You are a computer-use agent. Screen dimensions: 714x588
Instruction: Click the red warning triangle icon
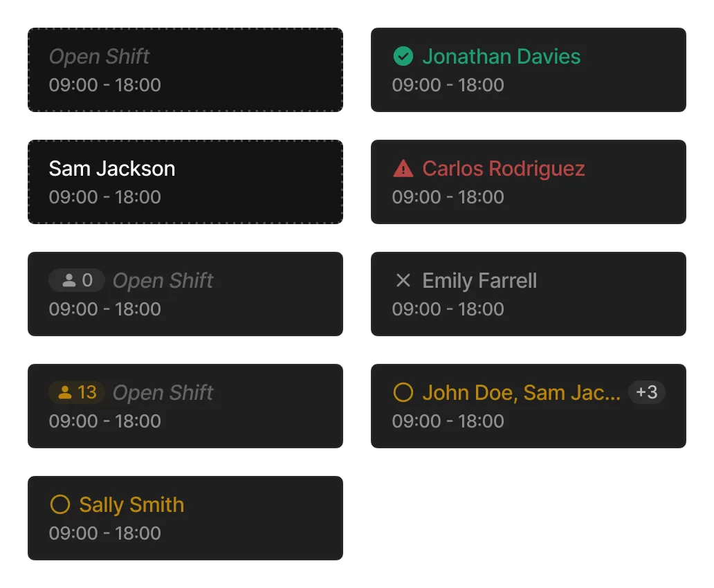tap(403, 168)
